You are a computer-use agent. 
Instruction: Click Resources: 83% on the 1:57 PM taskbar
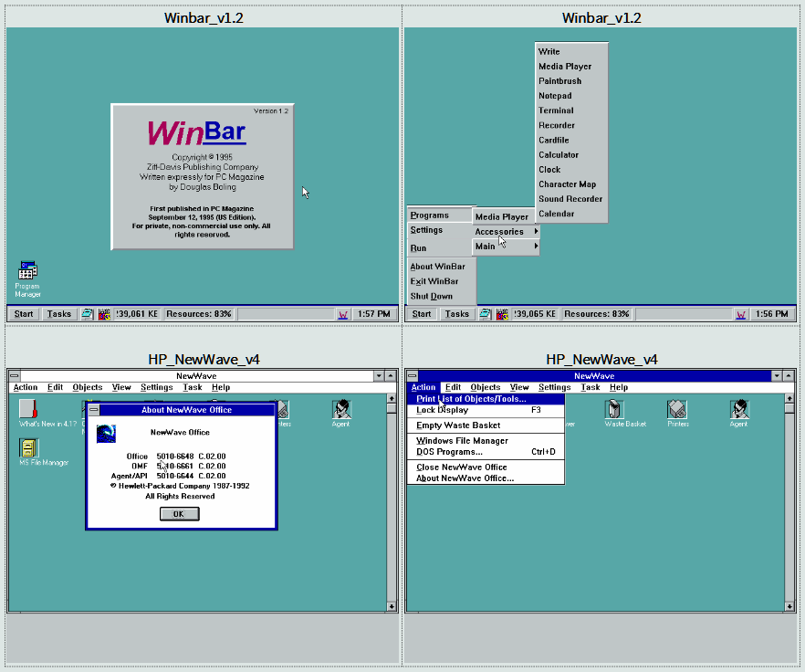[199, 314]
